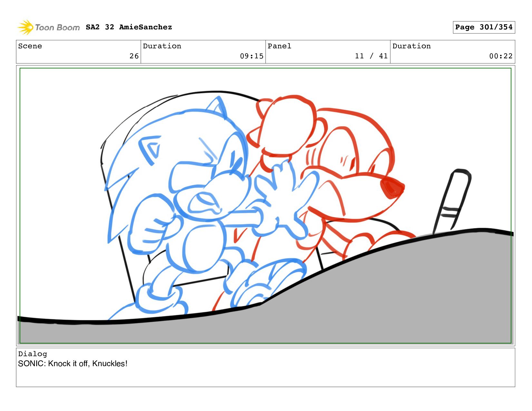Select the 'SA2 32 AmieSanchez' title text
Viewport: 532px width, 411px height.
click(129, 27)
